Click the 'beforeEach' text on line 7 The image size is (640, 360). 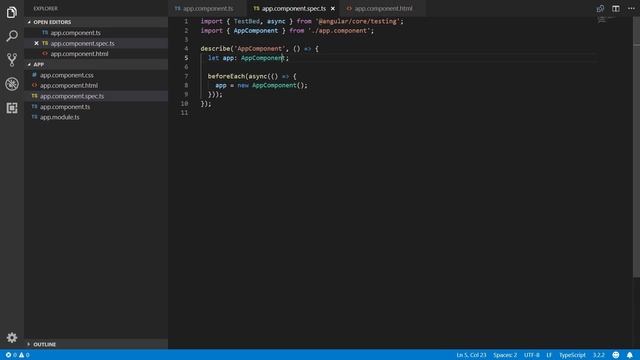[x=226, y=76]
